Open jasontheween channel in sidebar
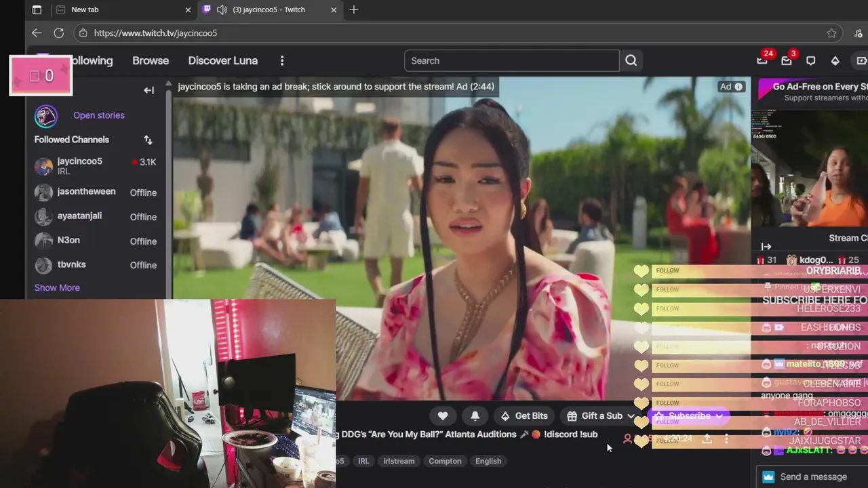Screen dimensions: 868x488 pyautogui.click(x=96, y=192)
